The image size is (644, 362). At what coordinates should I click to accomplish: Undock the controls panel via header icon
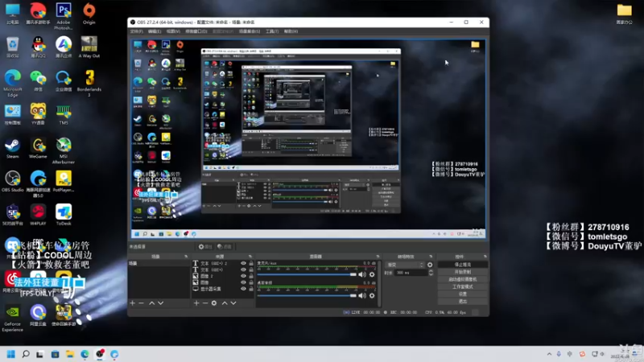point(485,257)
